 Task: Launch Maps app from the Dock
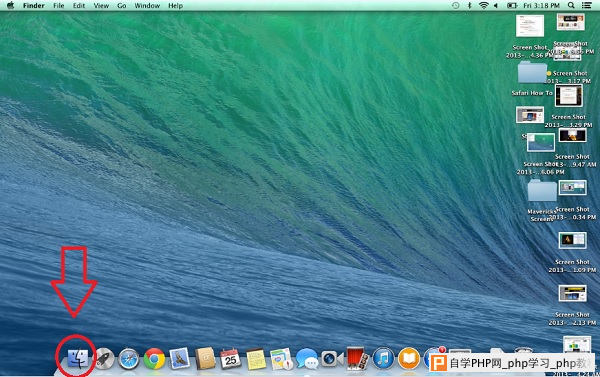click(282, 359)
